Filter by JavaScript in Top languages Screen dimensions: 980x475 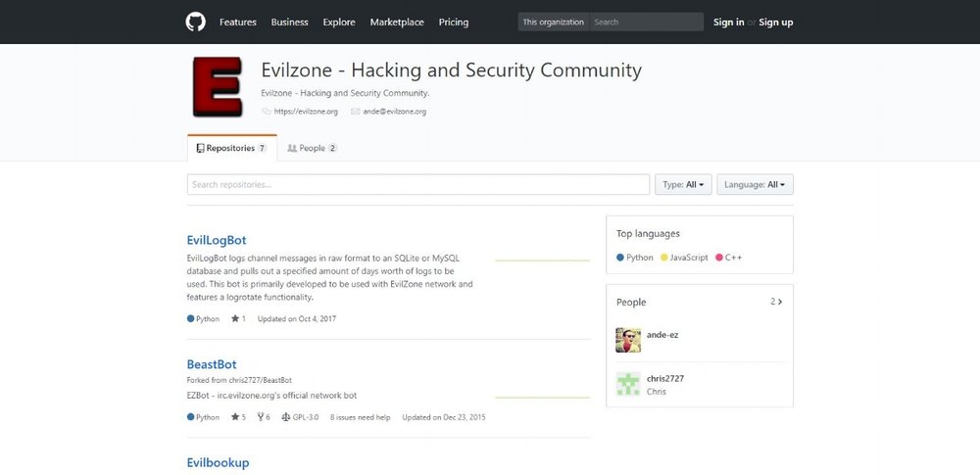click(x=684, y=258)
